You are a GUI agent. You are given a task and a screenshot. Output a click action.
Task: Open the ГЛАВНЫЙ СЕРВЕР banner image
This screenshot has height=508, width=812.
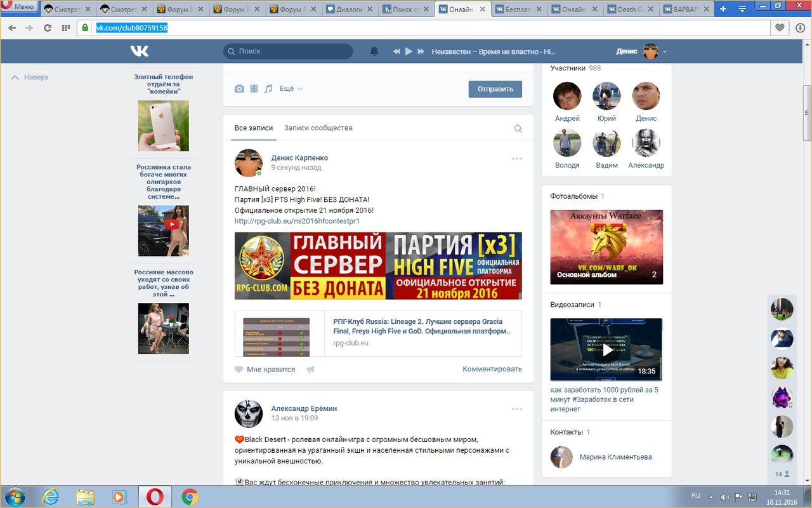[x=378, y=266]
